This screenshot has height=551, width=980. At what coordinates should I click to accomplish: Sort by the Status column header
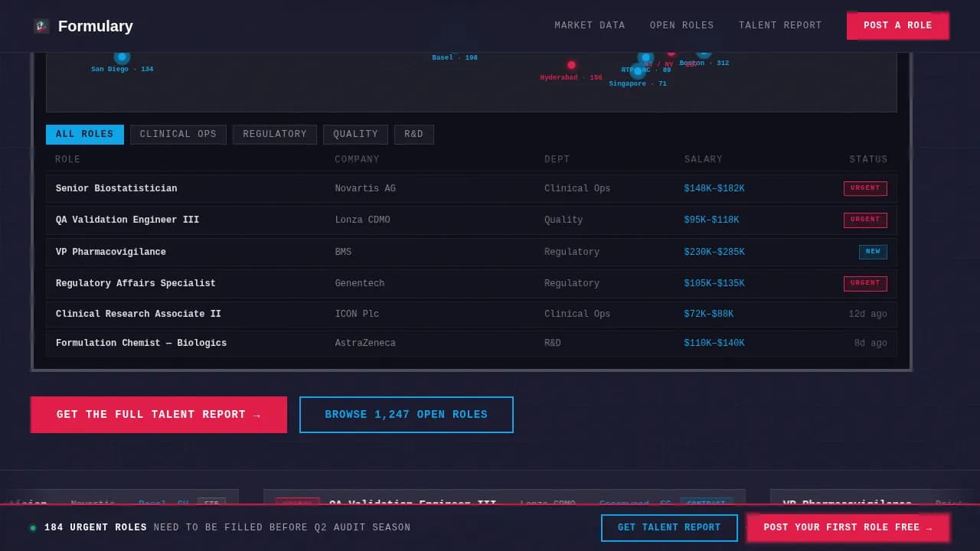[868, 159]
